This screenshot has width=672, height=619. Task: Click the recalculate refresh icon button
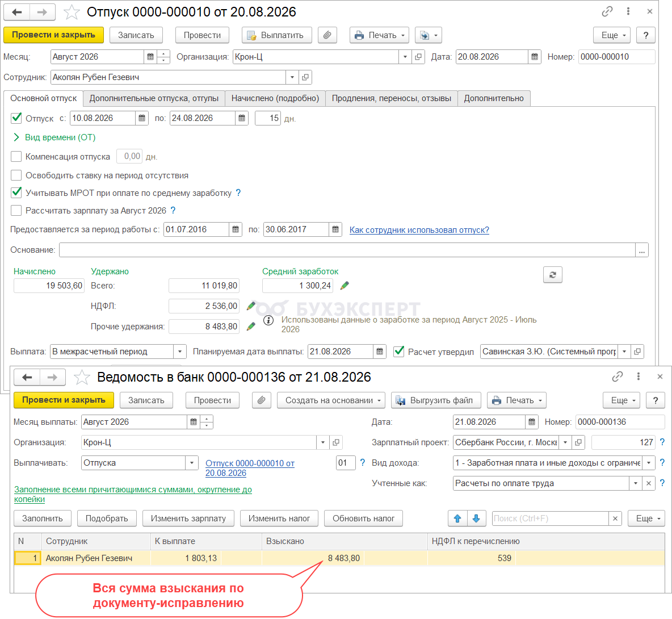tap(552, 275)
